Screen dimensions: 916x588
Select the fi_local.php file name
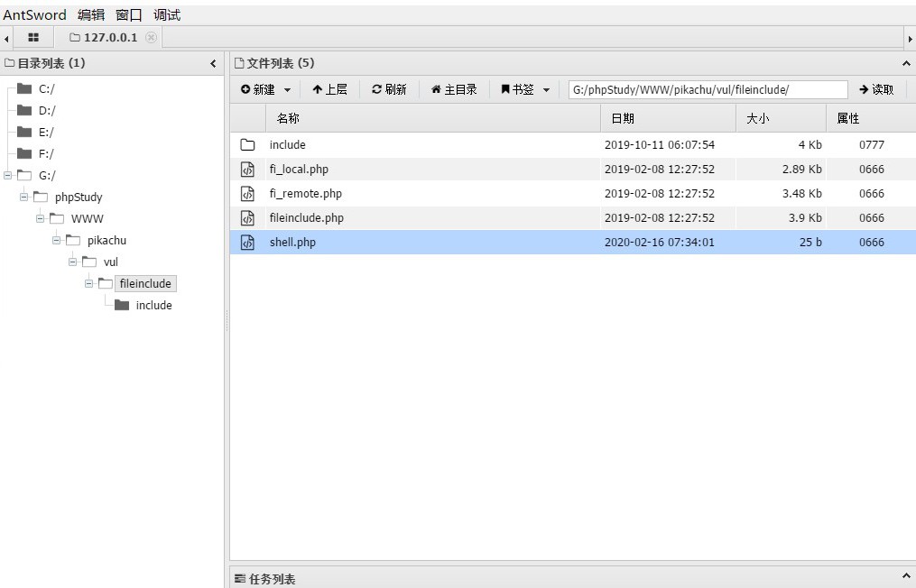[x=299, y=169]
